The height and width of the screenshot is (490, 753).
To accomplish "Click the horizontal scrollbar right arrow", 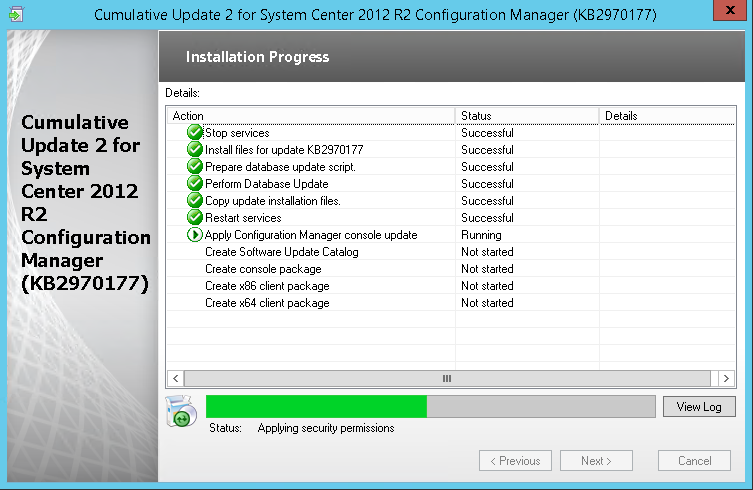I will [x=726, y=379].
